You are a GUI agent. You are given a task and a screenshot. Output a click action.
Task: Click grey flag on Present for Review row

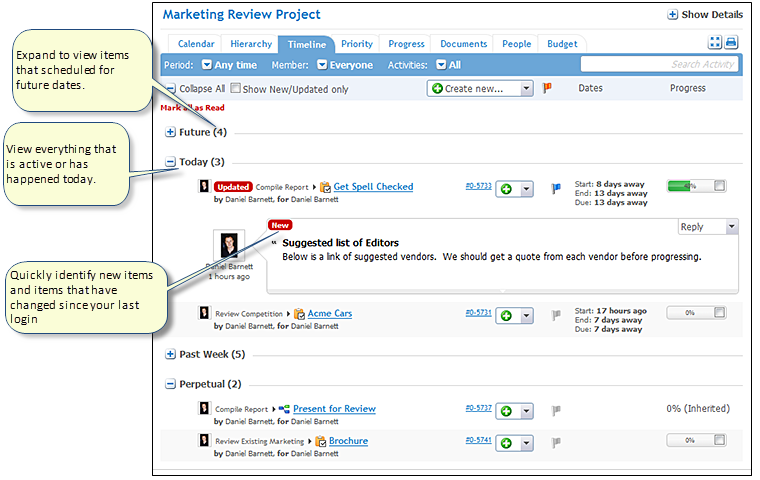click(556, 410)
